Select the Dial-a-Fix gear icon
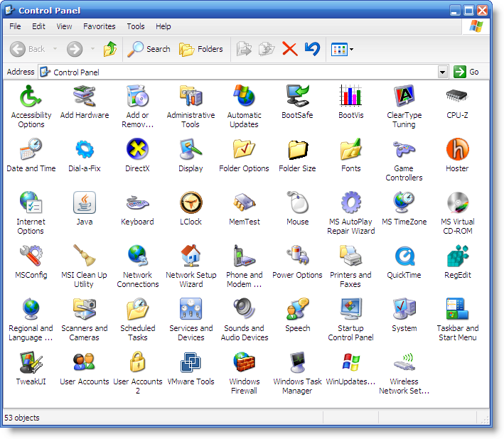Viewport: 504px width, 439px height. pos(84,149)
